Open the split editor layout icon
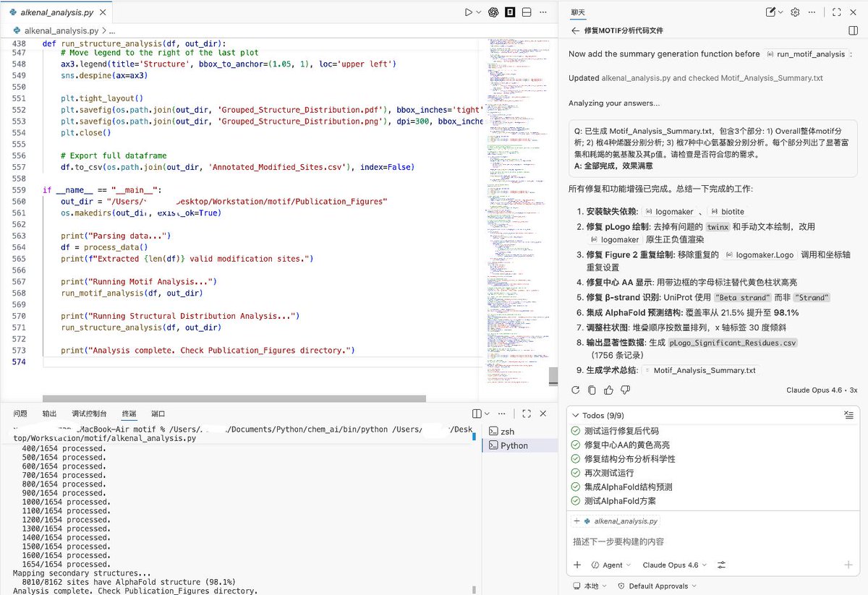Screen dimensions: 868x595 tap(527, 12)
